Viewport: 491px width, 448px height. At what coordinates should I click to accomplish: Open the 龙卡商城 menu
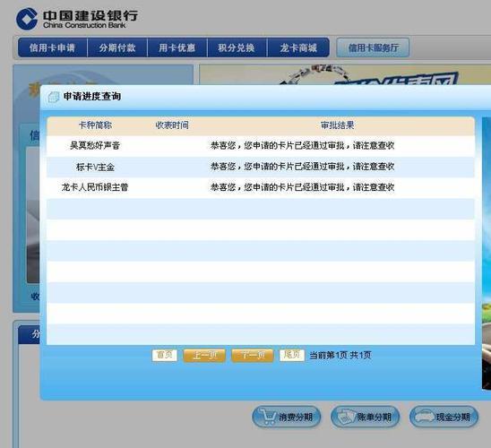coord(298,47)
